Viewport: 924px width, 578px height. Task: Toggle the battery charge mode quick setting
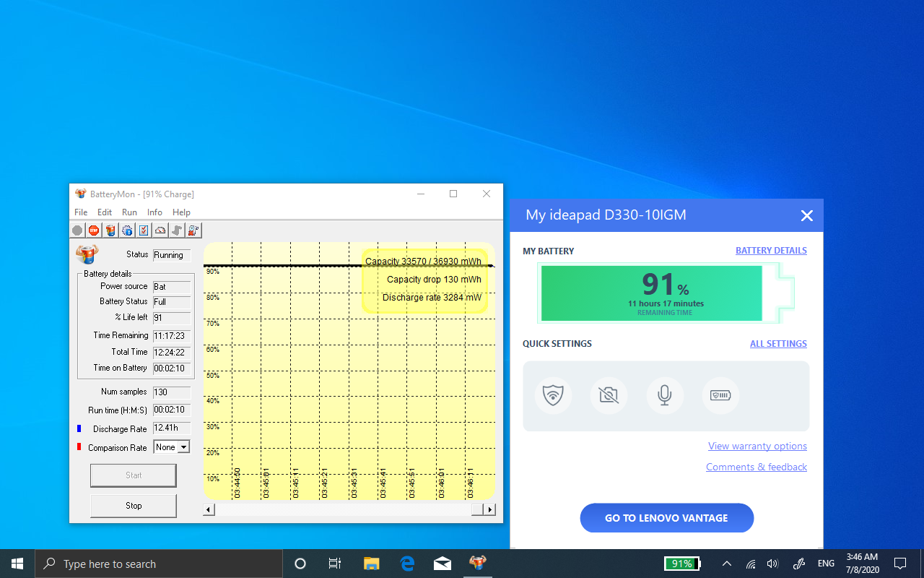pyautogui.click(x=720, y=395)
